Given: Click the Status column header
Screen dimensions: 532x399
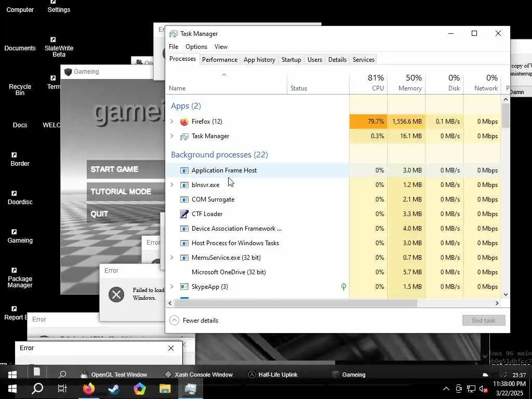Looking at the screenshot, I should [318, 83].
